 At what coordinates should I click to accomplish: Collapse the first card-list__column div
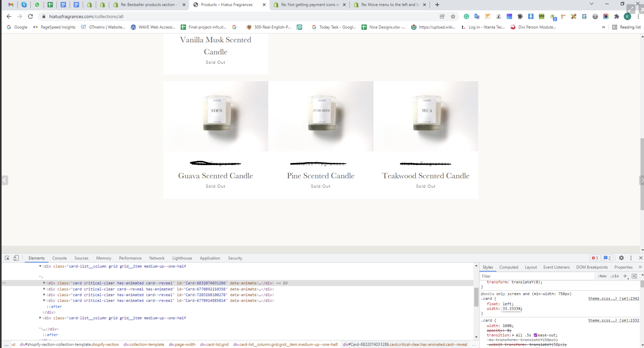coord(40,266)
